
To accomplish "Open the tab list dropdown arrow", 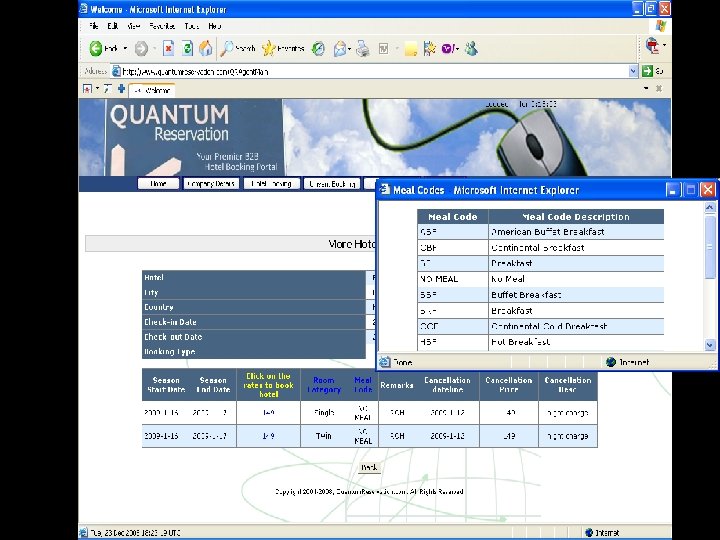I will point(646,88).
